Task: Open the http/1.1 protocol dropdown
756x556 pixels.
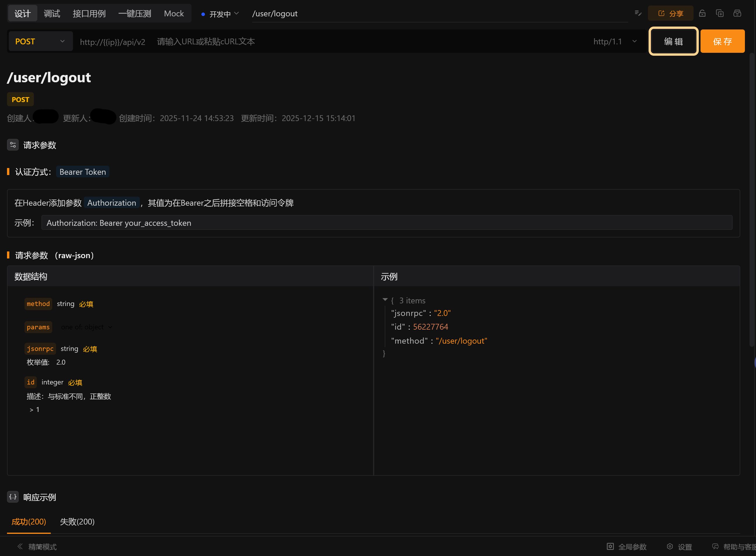Action: click(615, 41)
